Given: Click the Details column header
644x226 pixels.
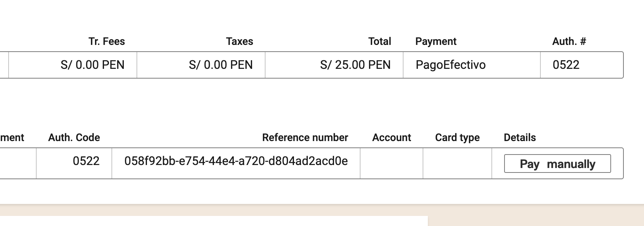Looking at the screenshot, I should click(x=520, y=137).
